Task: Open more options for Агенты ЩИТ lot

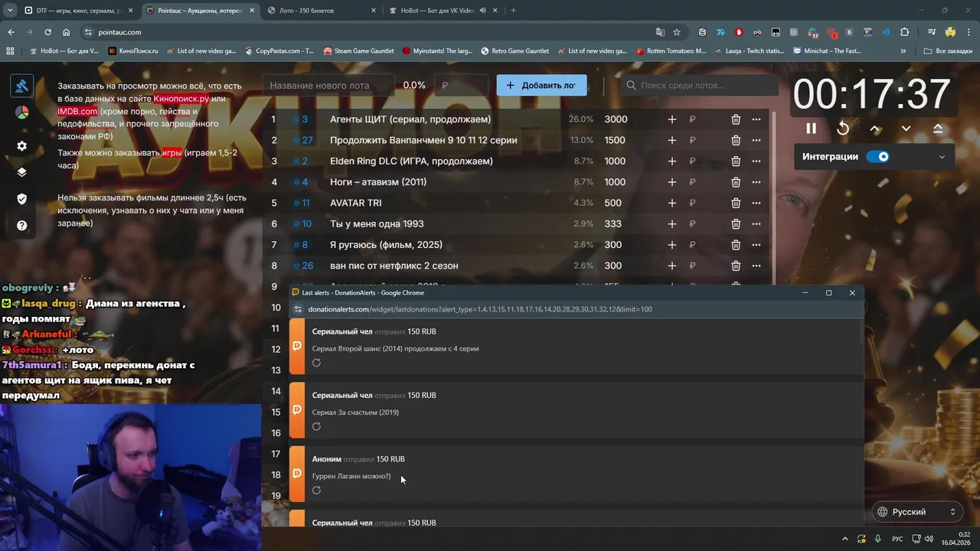Action: [756, 119]
